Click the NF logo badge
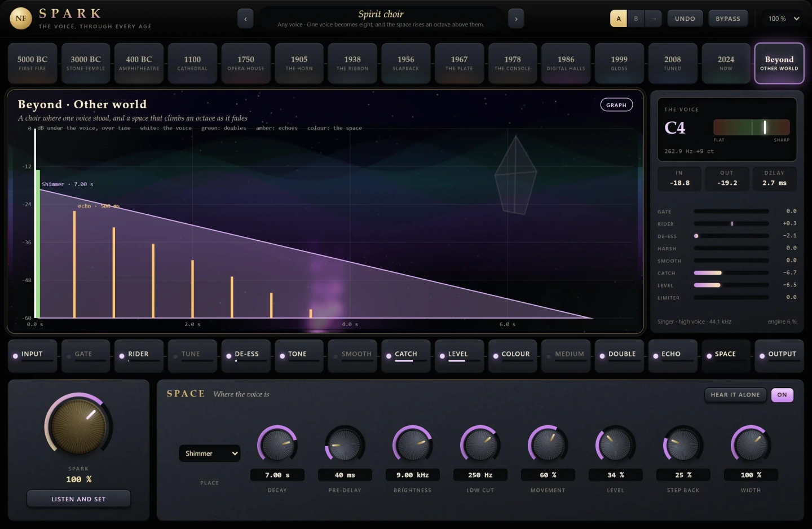Screen dimensions: 812x529 pyautogui.click(x=21, y=19)
